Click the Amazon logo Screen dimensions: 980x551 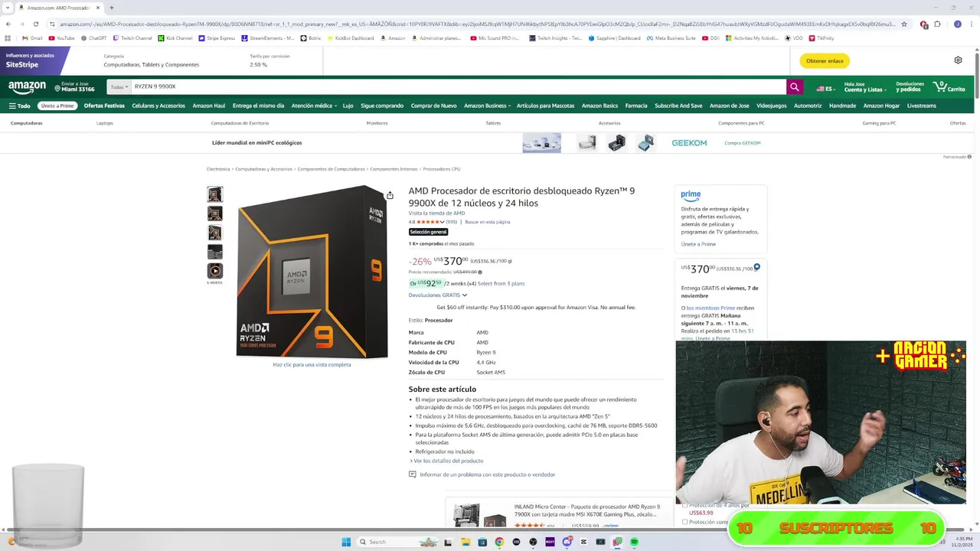tap(27, 87)
